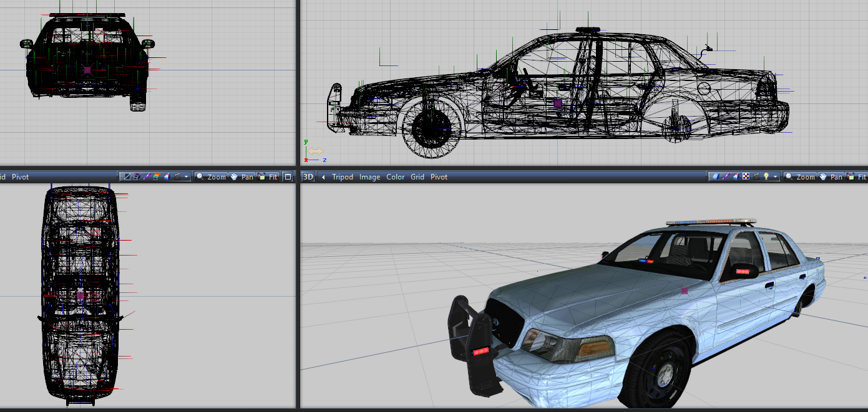Viewport: 868px width, 412px height.
Task: Click the pencil edges icon in the 3D toolbar
Action: pyautogui.click(x=725, y=177)
